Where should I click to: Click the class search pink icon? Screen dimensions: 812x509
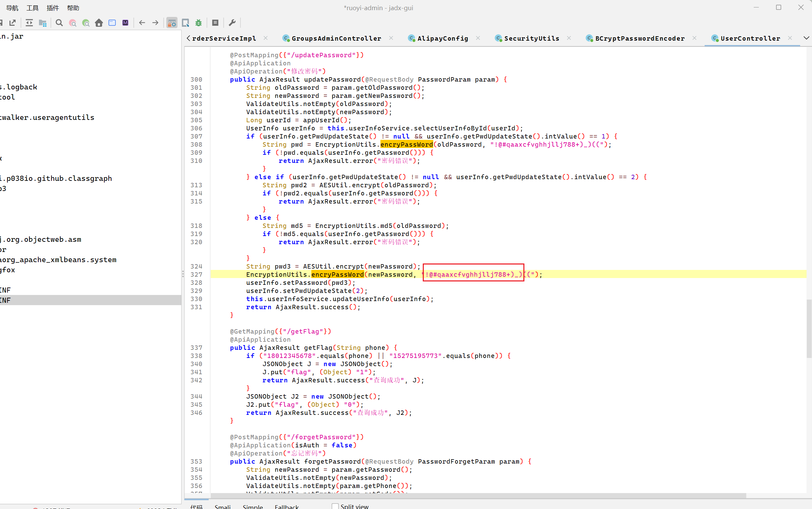pos(72,23)
